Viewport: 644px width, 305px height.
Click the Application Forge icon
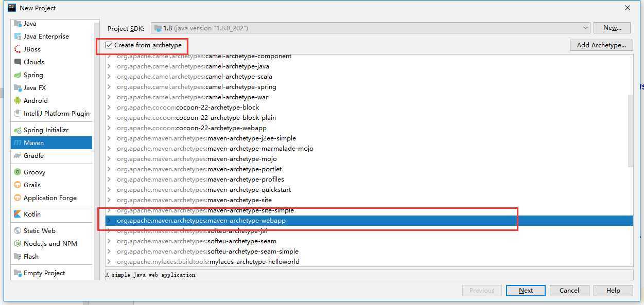click(x=18, y=198)
